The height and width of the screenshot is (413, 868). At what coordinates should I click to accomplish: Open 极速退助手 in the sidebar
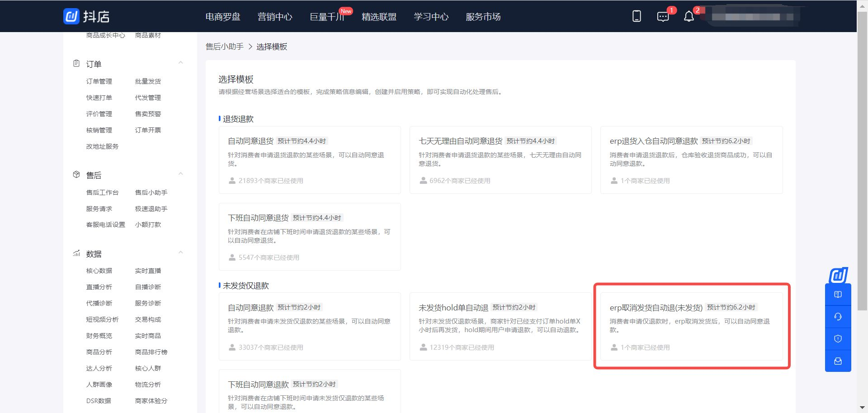tap(151, 209)
